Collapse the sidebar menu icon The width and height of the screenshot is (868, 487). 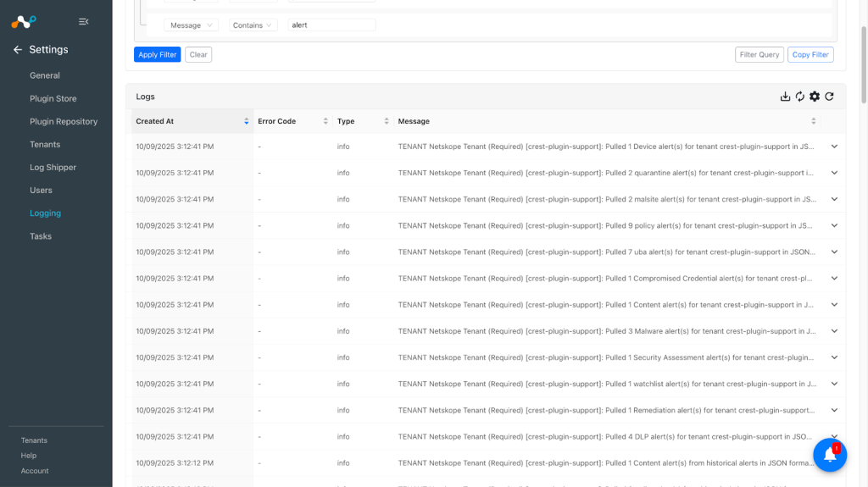coord(84,21)
